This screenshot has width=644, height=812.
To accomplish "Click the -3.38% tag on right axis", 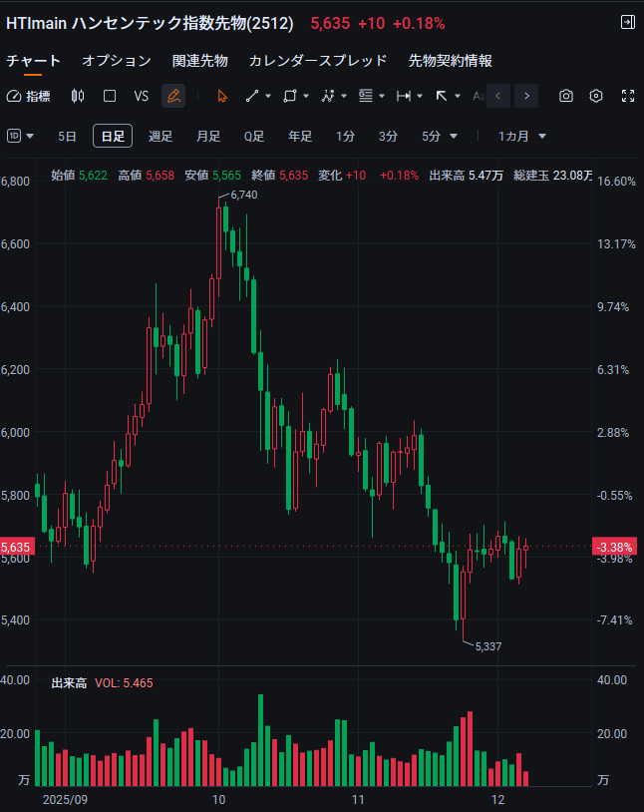I will pos(614,548).
